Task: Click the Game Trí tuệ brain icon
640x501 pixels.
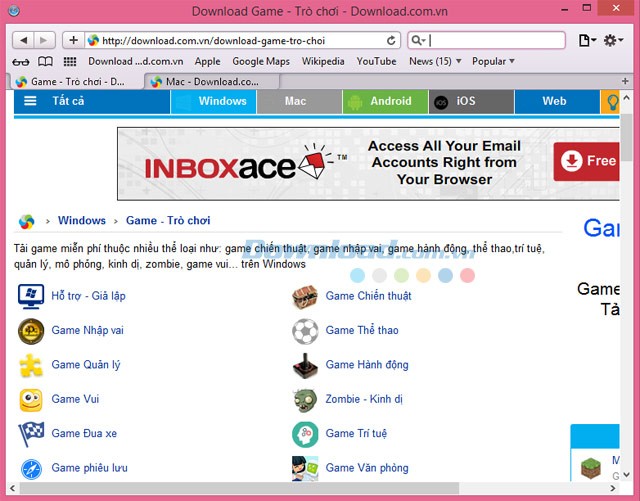Action: pyautogui.click(x=305, y=434)
